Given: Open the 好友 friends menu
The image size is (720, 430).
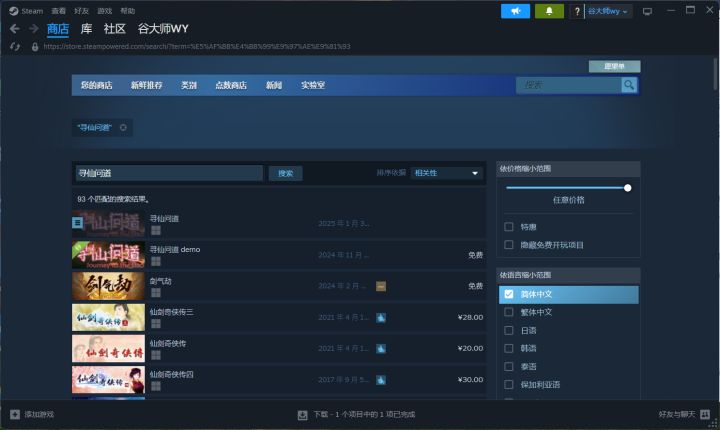Looking at the screenshot, I should [x=81, y=11].
